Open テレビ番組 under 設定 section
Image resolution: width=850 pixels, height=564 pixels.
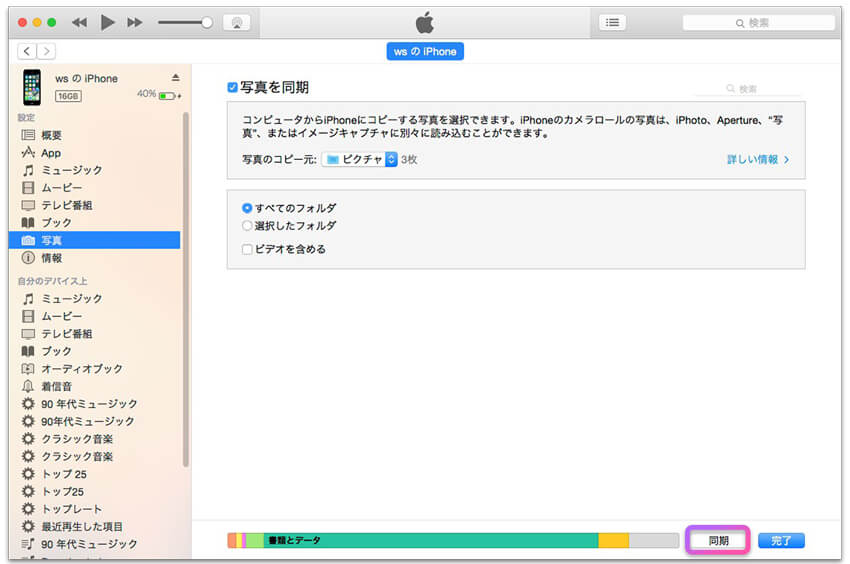(94, 205)
